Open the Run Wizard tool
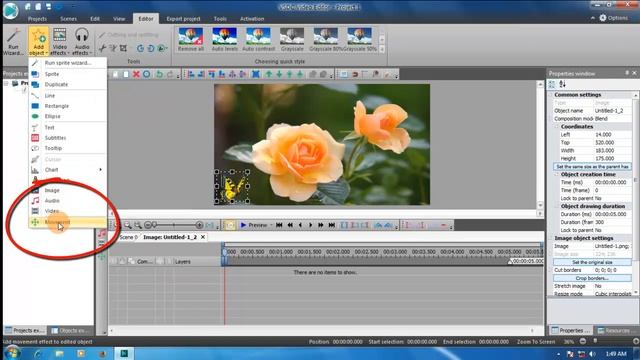 tap(13, 42)
